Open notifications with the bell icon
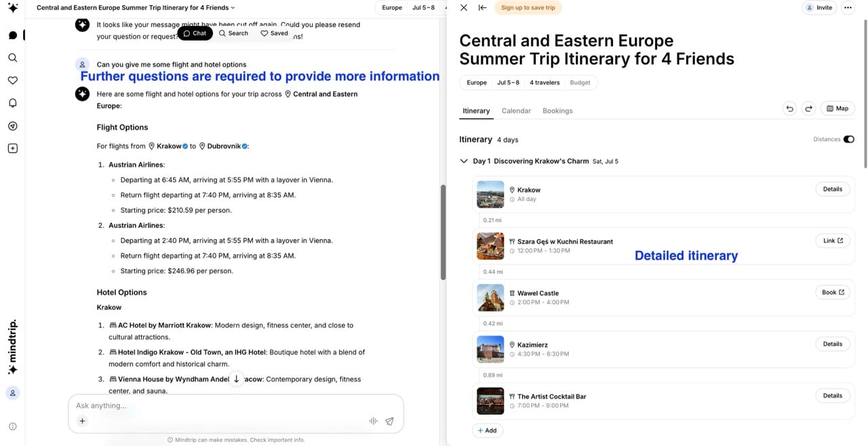This screenshot has height=446, width=868. tap(12, 103)
